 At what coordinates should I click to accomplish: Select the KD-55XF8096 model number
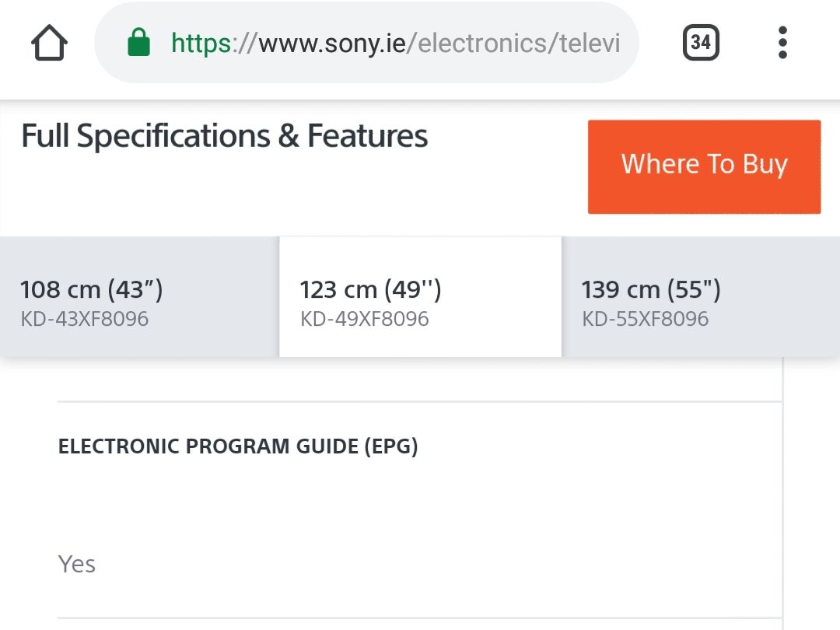coord(646,319)
